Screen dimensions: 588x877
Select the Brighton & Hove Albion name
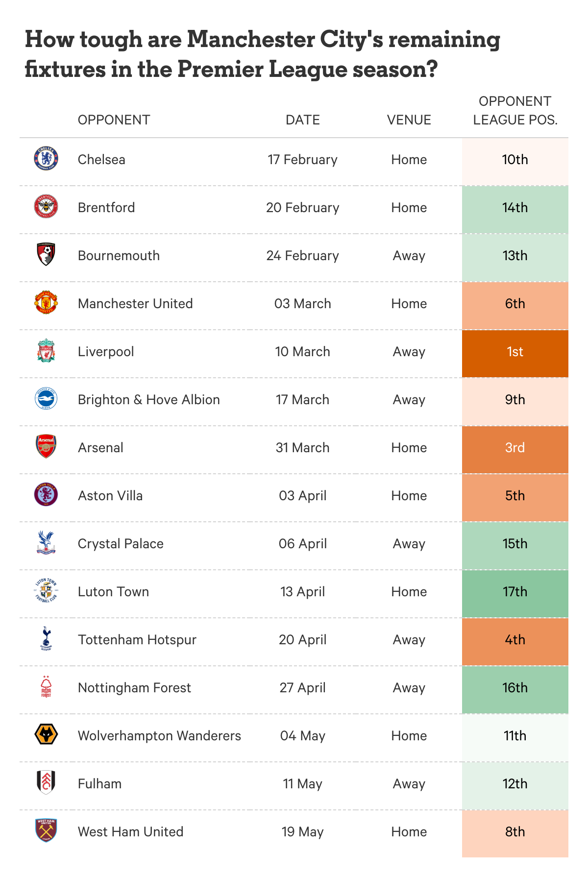149,400
